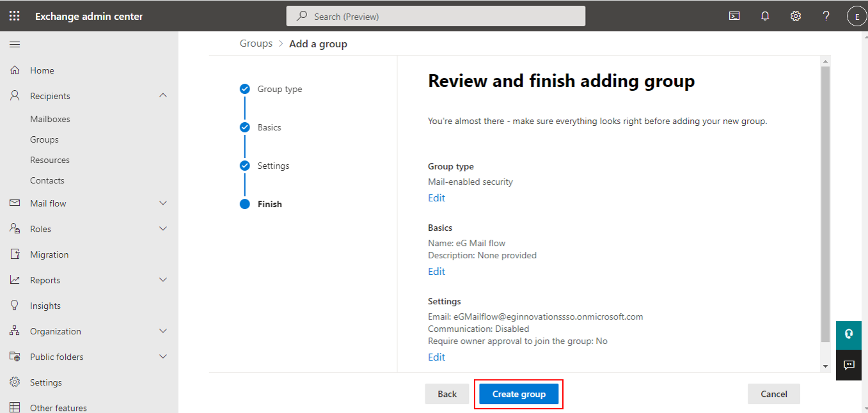Click the eGMailflow email address text
This screenshot has height=413, width=868.
coord(548,316)
